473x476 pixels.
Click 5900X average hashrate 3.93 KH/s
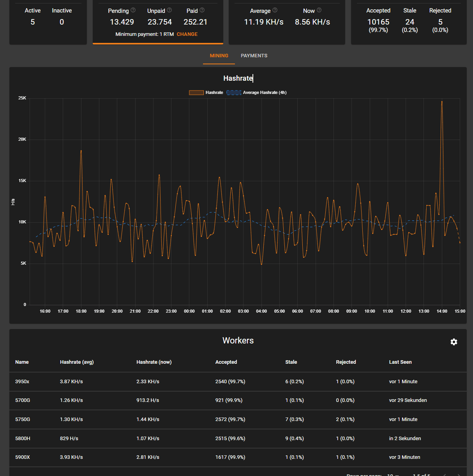click(x=71, y=457)
